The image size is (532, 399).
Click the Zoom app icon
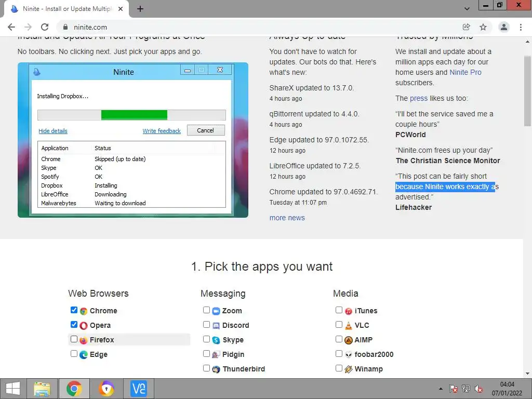coord(216,311)
